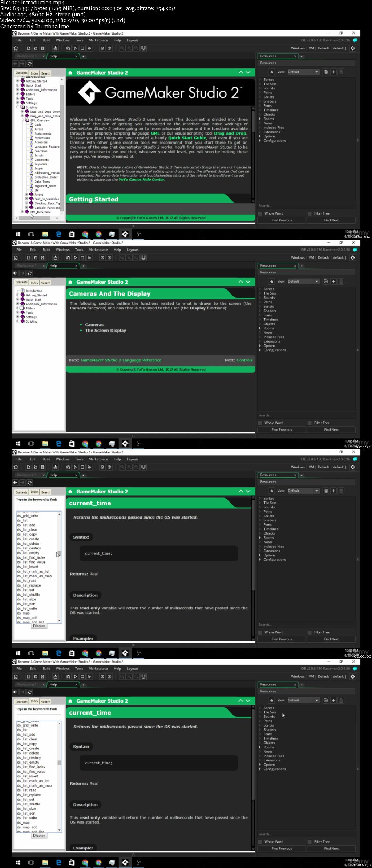Click New Project icon in the 00:00:40 frame toolbar

pos(28,48)
